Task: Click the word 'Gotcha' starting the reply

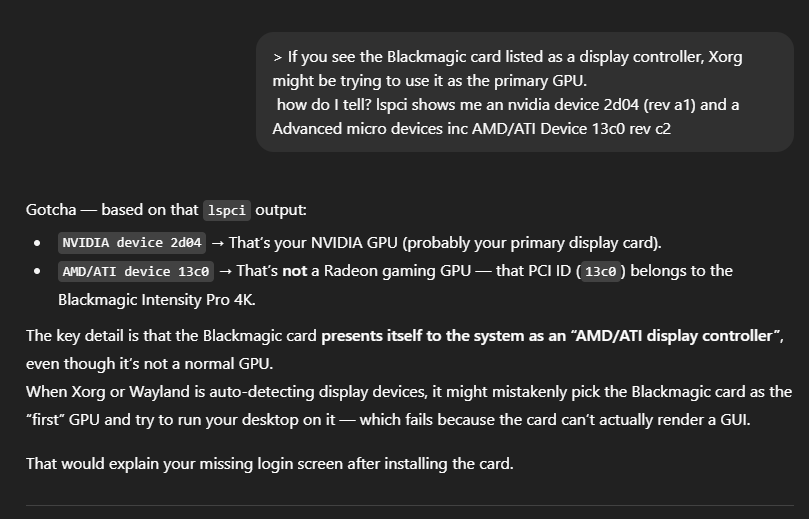Action: [51, 210]
